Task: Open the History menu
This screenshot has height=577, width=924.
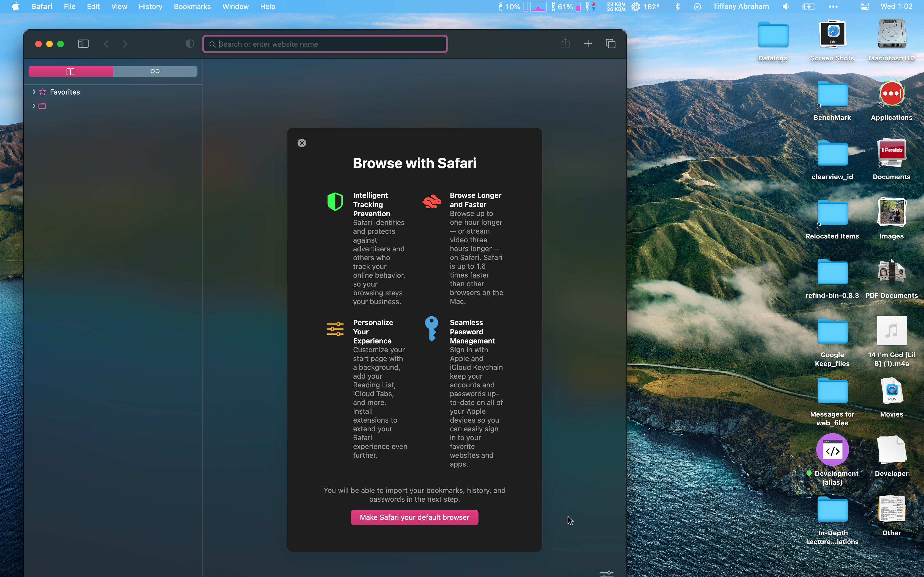Action: [x=150, y=7]
